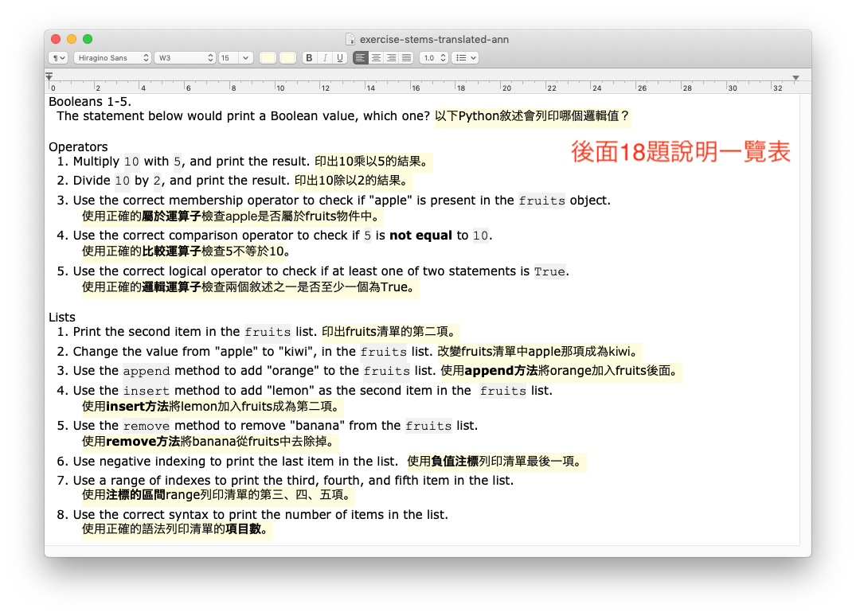Align text left

361,58
